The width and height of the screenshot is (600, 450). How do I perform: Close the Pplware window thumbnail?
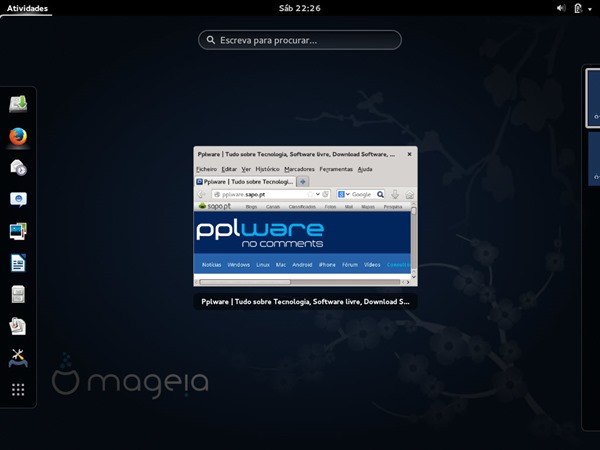pos(409,154)
